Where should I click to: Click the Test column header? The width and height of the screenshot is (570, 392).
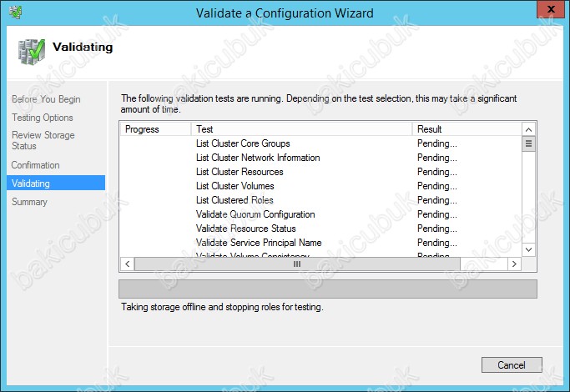pos(302,129)
